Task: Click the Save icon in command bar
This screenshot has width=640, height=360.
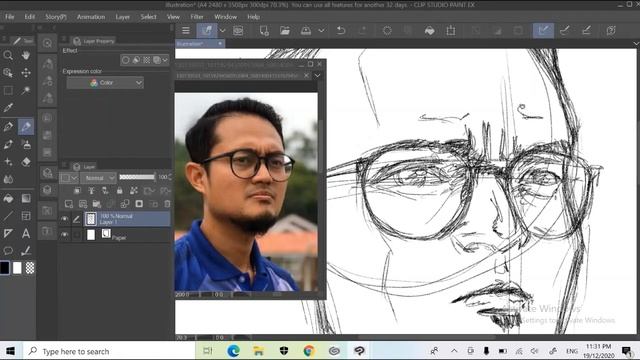Action: (x=306, y=31)
